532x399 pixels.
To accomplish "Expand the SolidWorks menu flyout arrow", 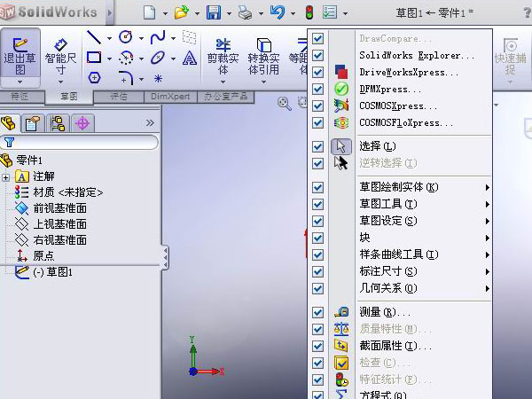I will pos(110,13).
